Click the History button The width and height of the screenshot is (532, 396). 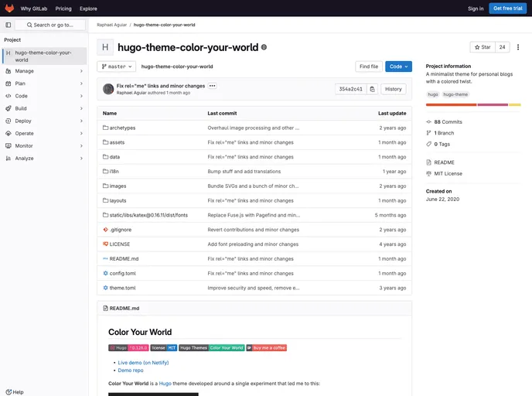point(394,89)
